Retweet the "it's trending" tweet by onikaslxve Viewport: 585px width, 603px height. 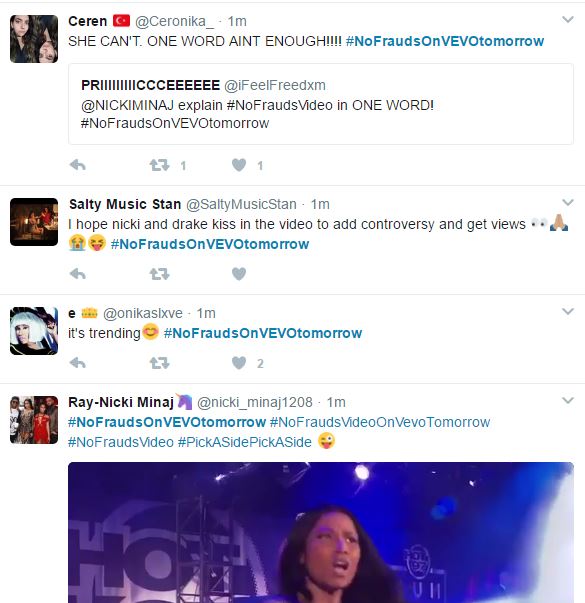coord(159,363)
